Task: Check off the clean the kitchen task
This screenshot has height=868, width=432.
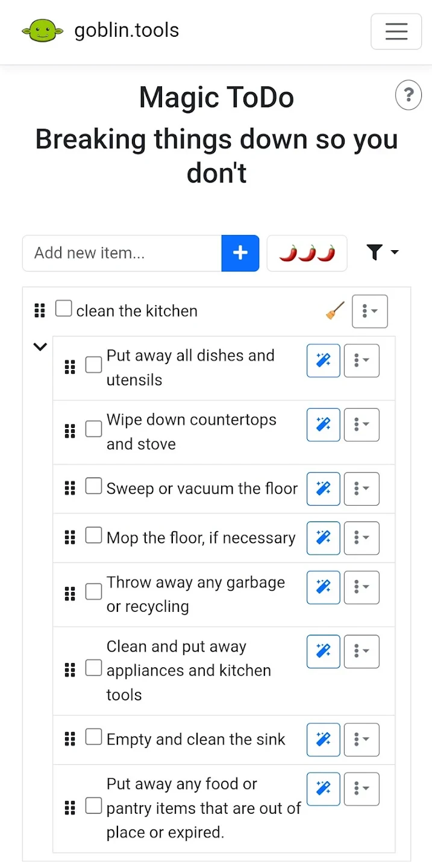Action: point(63,309)
